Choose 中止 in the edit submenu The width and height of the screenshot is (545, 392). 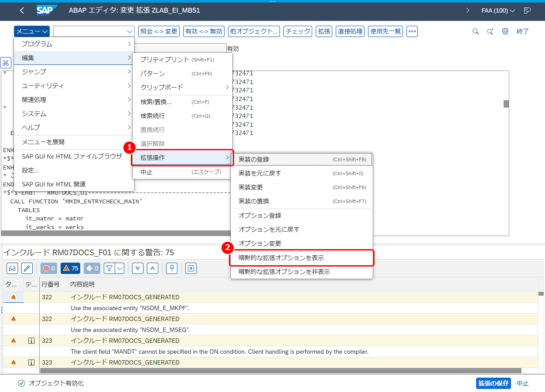click(x=182, y=172)
